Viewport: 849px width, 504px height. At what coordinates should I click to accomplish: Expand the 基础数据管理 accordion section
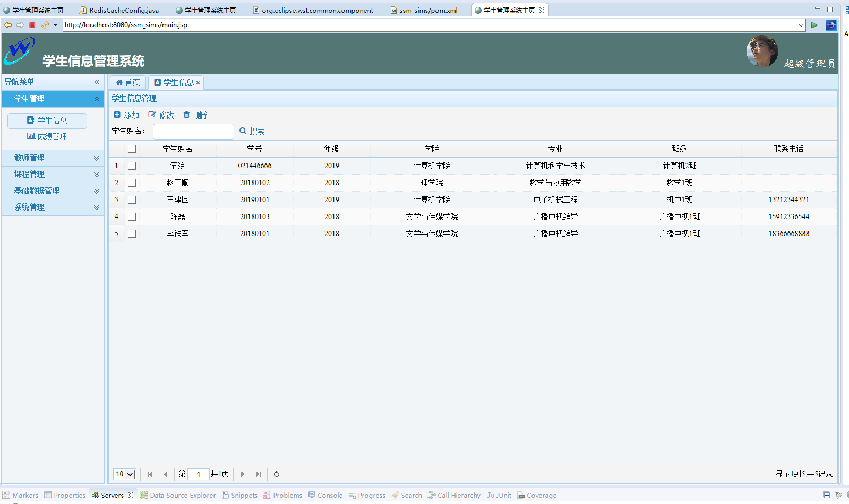click(x=97, y=191)
